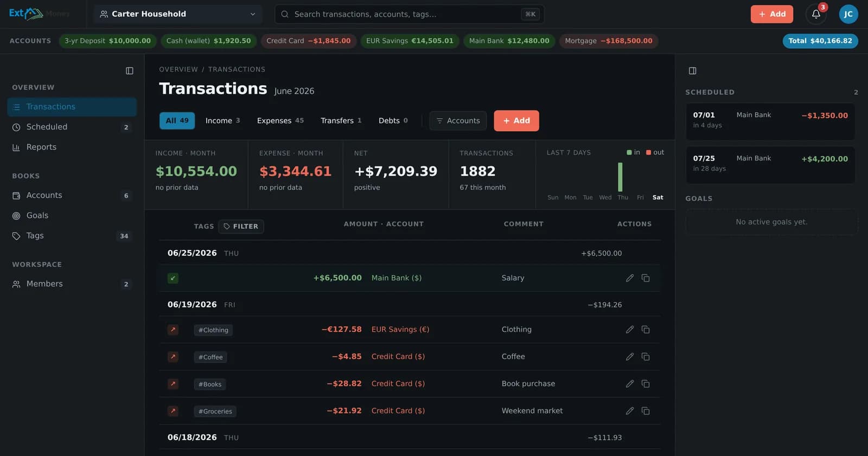868x456 pixels.
Task: Click the Thursday bar in Last 7 Days chart
Action: point(620,177)
